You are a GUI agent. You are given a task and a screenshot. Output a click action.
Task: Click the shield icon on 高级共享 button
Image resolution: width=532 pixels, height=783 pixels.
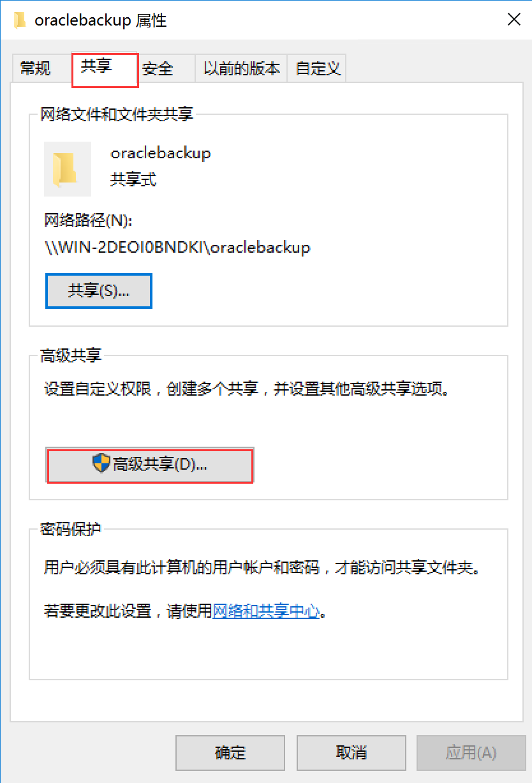coord(101,464)
